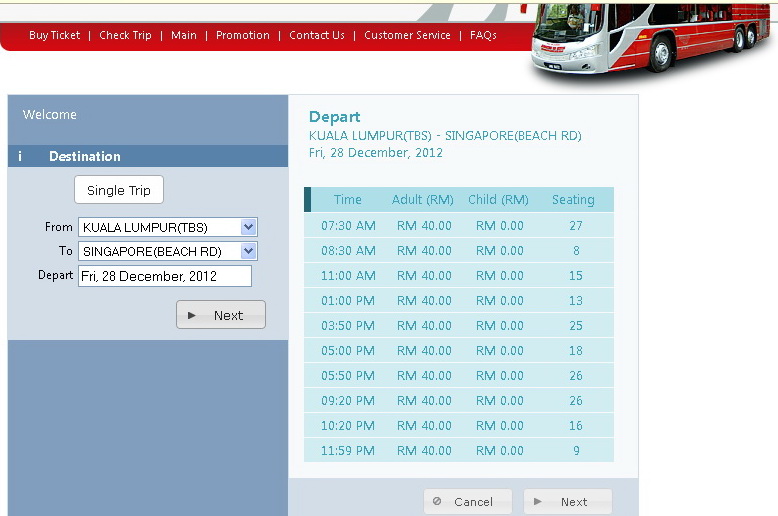Click the info icon beside Destination

(20, 156)
